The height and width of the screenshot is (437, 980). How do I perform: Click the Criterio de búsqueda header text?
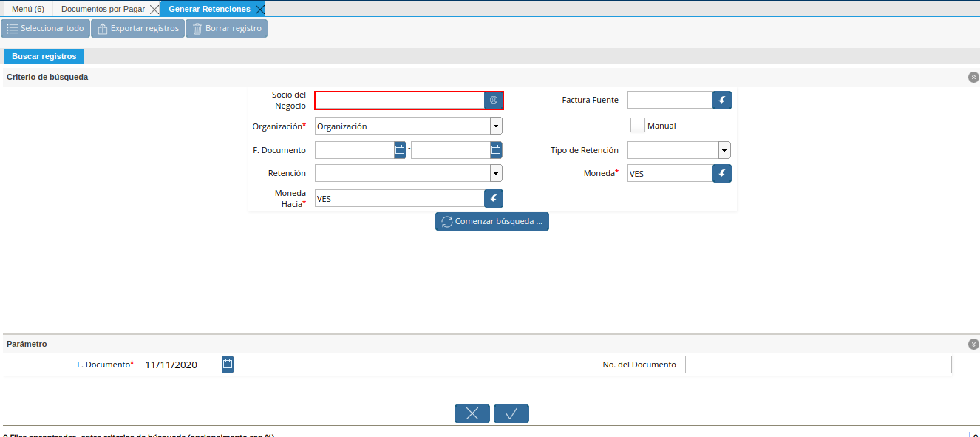[47, 77]
